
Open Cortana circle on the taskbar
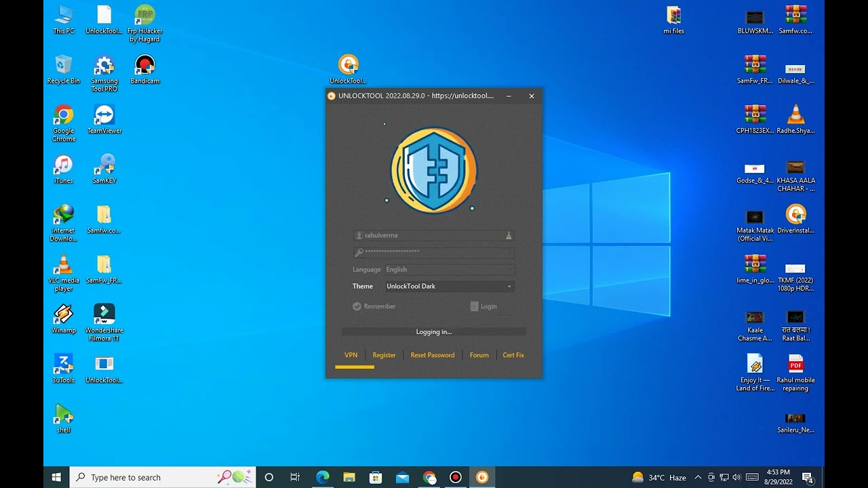(x=269, y=477)
